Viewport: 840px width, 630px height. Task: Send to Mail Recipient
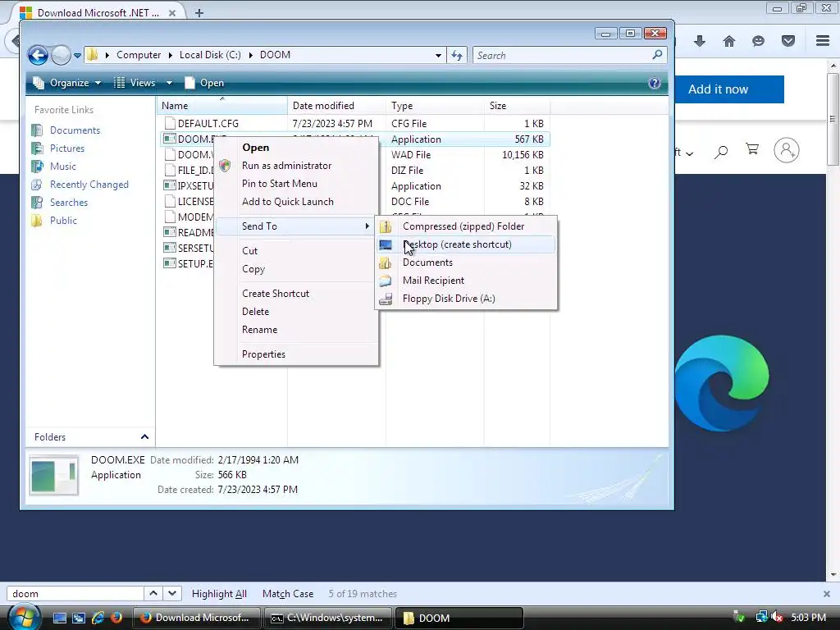point(466,281)
